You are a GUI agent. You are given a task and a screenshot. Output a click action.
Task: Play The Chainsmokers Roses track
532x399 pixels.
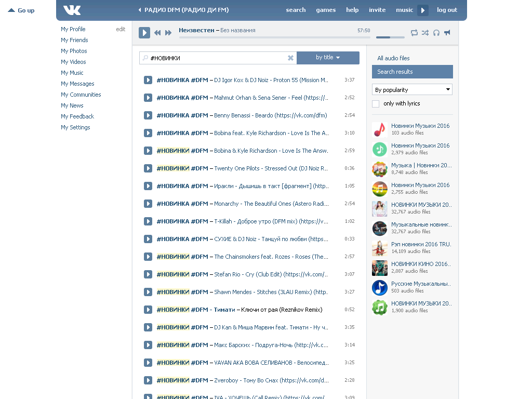[x=148, y=257]
